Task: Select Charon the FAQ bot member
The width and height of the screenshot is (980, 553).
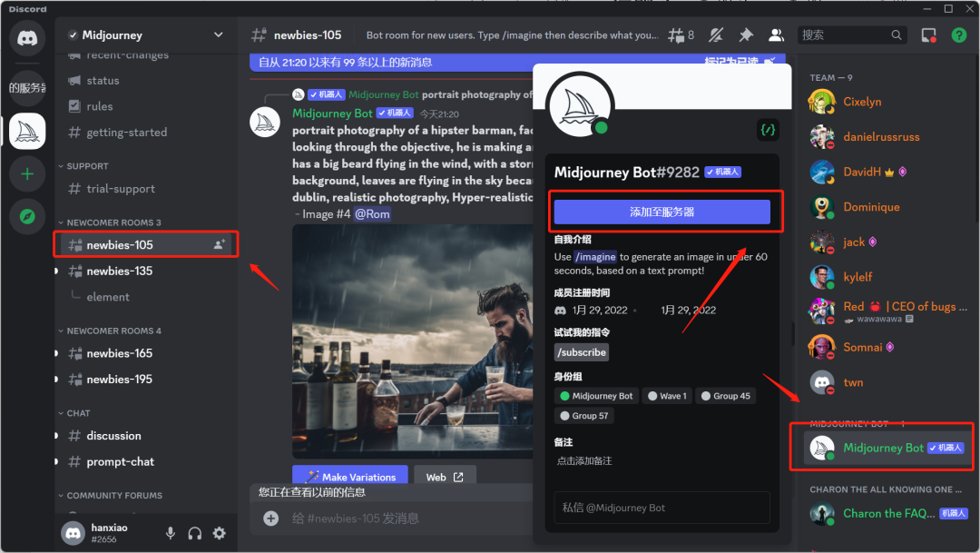Action: point(888,514)
